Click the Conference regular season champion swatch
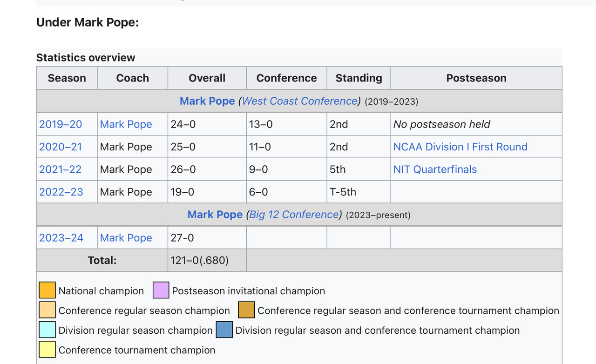The width and height of the screenshot is (596, 364). [x=47, y=310]
